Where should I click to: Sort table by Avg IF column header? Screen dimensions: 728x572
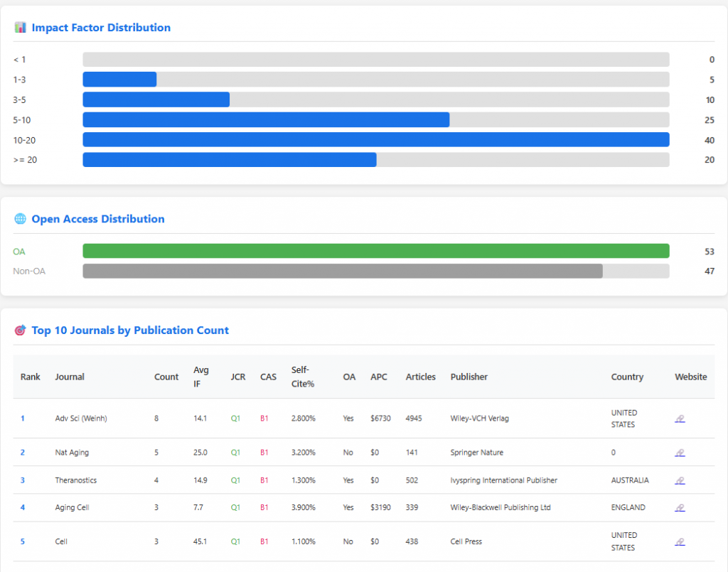click(201, 377)
